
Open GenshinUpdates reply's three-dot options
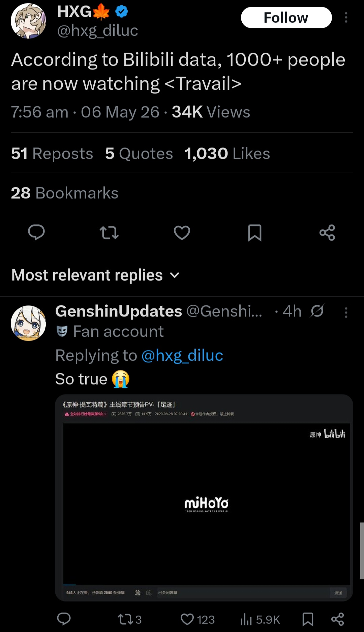[x=346, y=312]
